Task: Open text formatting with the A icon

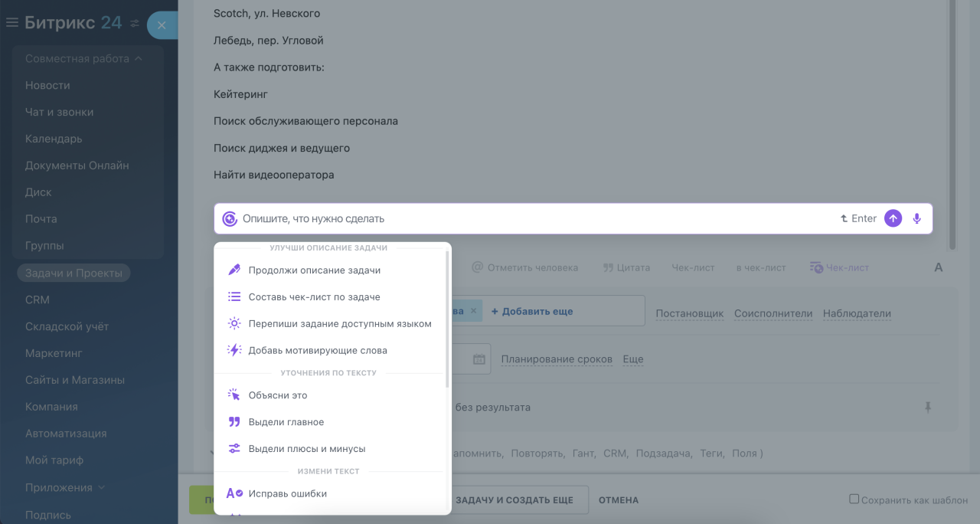Action: click(939, 267)
